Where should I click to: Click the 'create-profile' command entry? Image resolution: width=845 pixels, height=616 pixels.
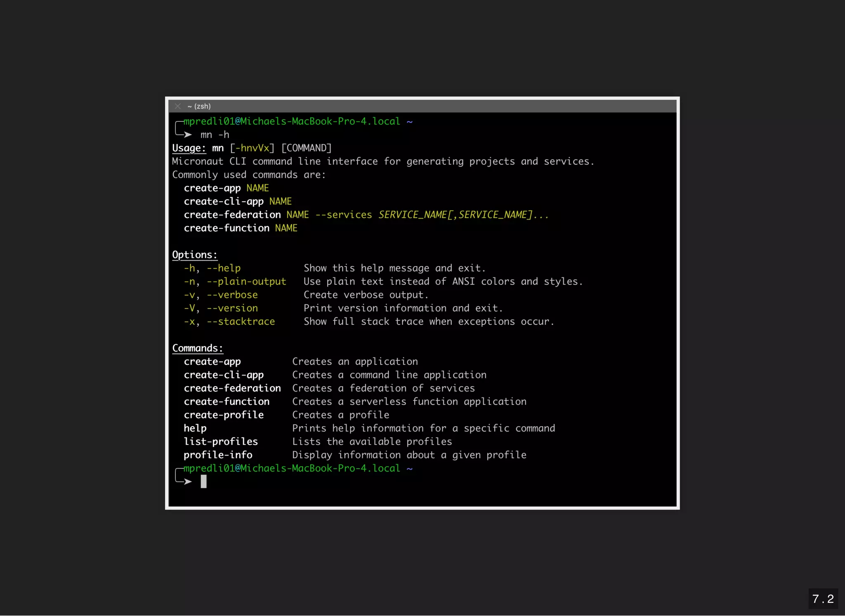224,415
